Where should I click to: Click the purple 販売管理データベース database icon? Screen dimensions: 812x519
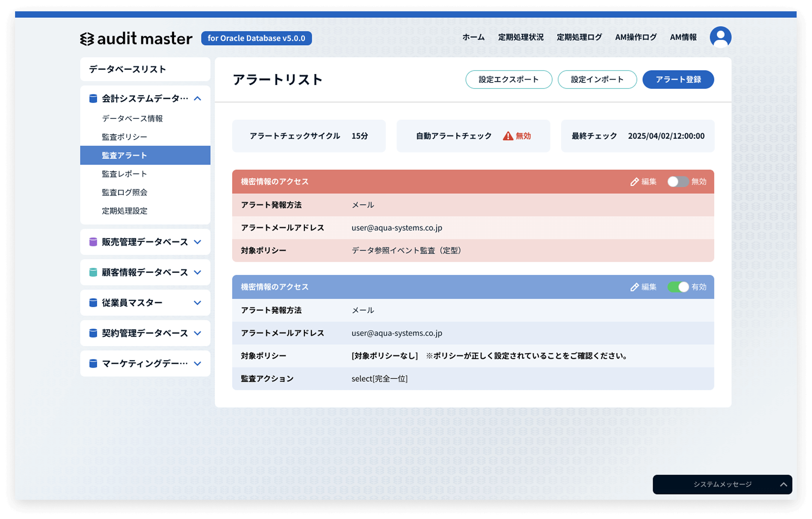(x=93, y=242)
